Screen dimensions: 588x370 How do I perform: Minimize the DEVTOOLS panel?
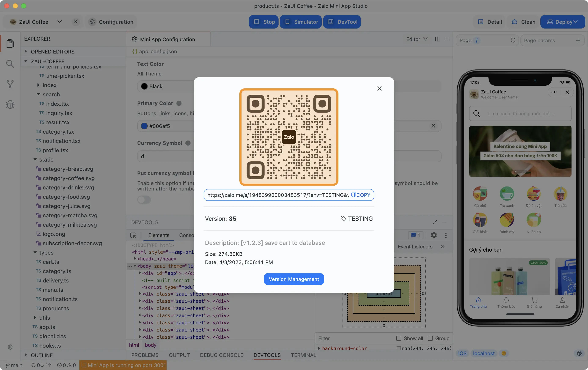pos(444,222)
